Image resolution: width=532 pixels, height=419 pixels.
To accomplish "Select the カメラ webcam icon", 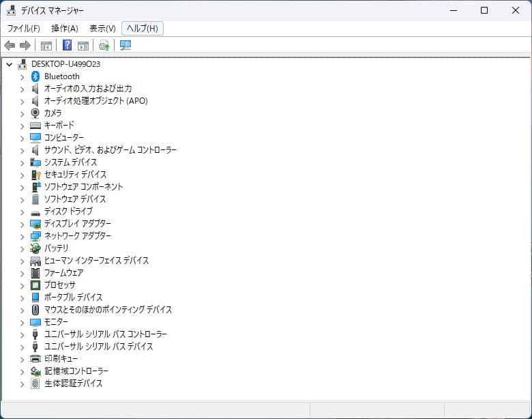I will (35, 113).
